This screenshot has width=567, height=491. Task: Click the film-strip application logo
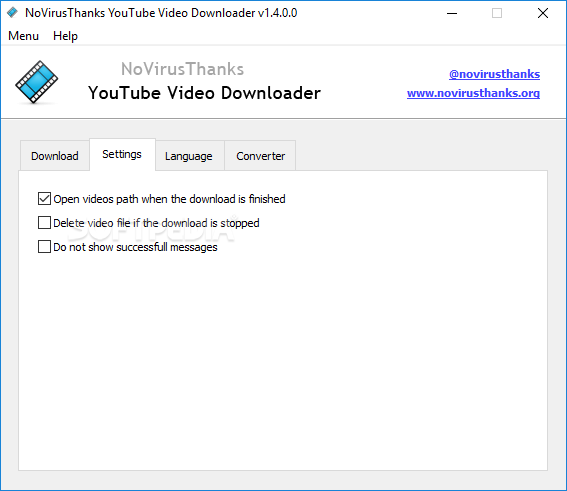pyautogui.click(x=37, y=82)
